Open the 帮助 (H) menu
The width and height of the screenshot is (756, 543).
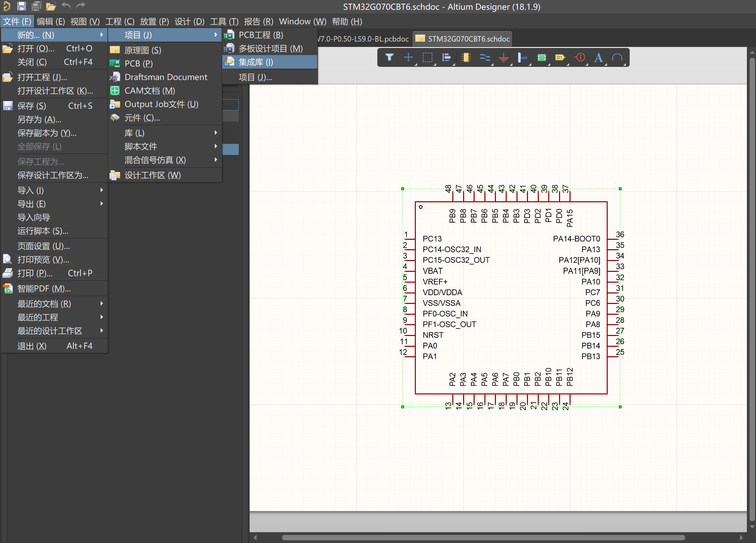(347, 21)
